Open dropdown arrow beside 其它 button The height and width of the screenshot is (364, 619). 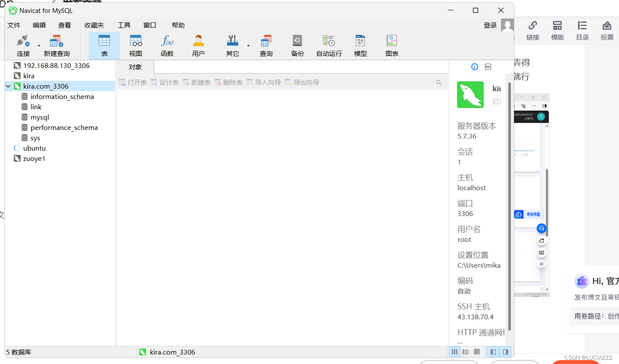[248, 46]
